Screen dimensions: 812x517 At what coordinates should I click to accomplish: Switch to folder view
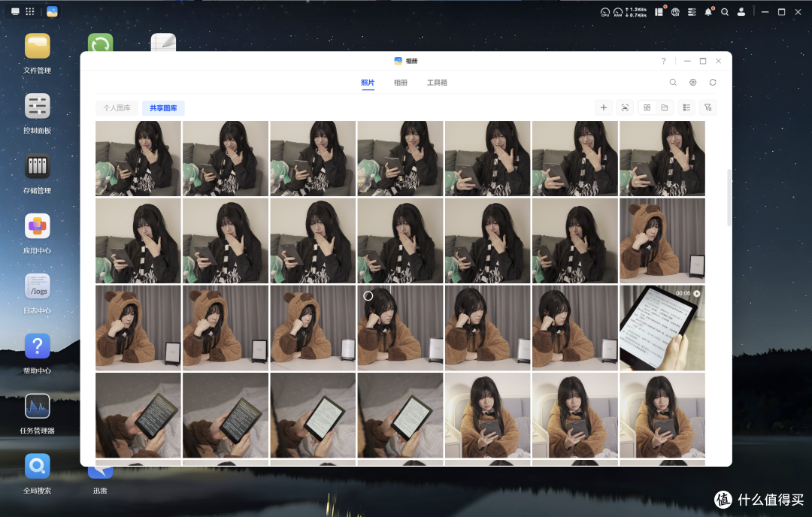[665, 107]
